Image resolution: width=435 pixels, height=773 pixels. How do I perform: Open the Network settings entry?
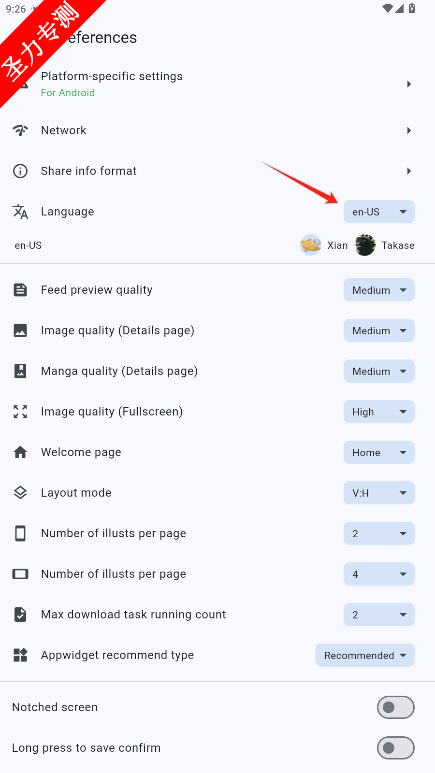click(x=218, y=131)
